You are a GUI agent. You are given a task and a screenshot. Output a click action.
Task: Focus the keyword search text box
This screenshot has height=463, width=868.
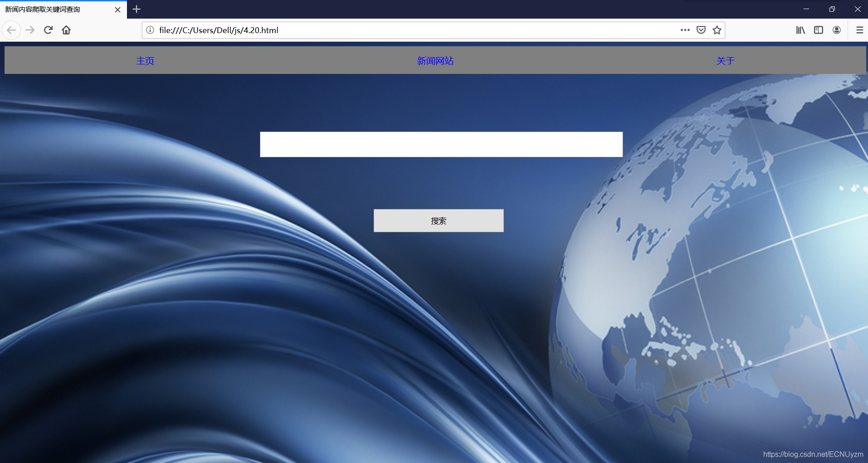[x=441, y=145]
